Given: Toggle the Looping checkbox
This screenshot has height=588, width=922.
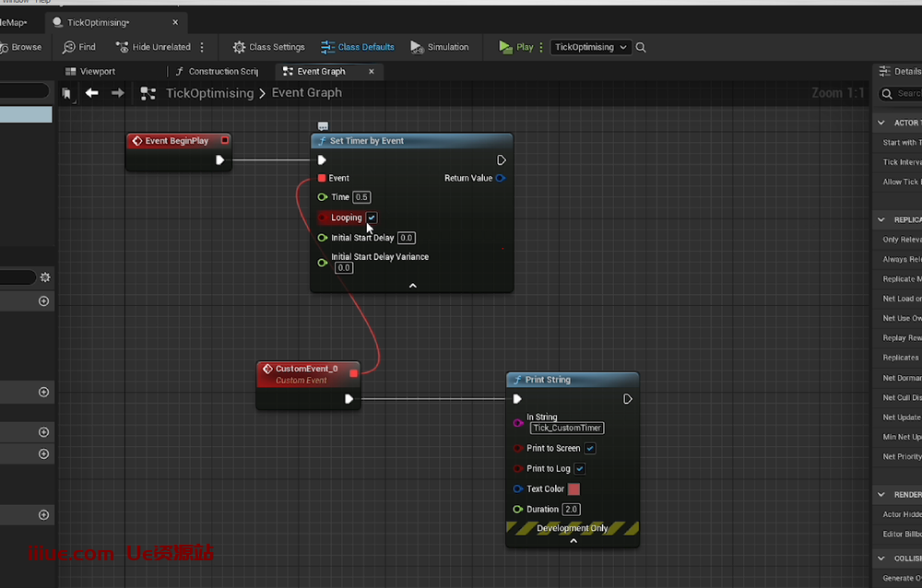Looking at the screenshot, I should click(x=372, y=218).
